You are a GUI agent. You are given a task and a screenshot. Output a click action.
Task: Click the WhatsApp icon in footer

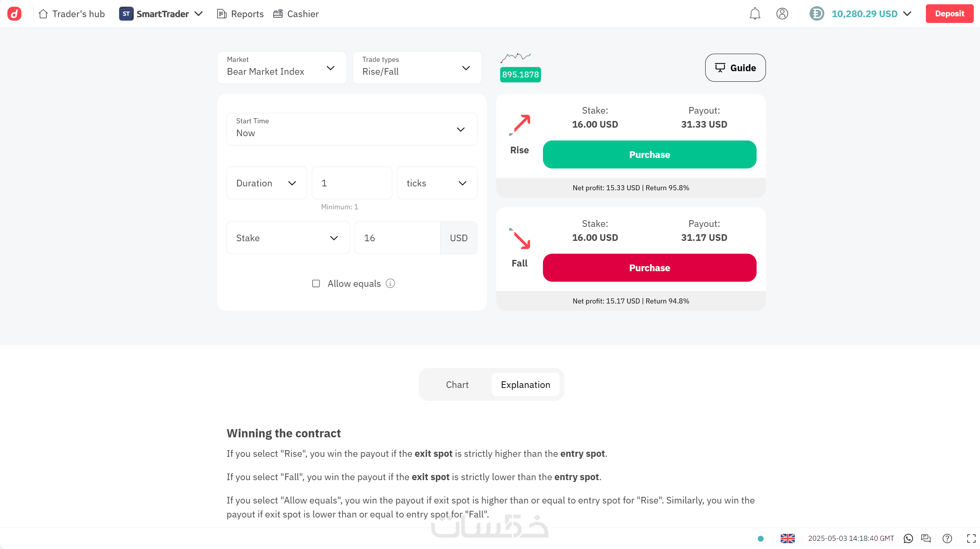pyautogui.click(x=908, y=538)
